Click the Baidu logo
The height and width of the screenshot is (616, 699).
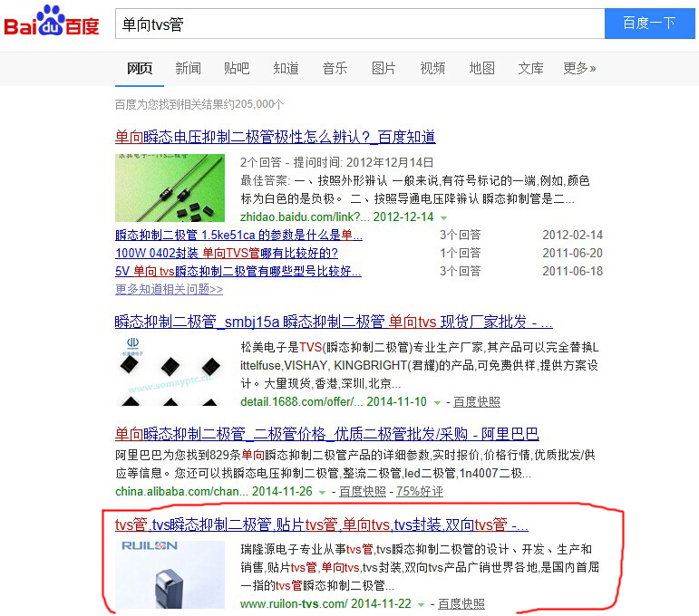coord(52,21)
